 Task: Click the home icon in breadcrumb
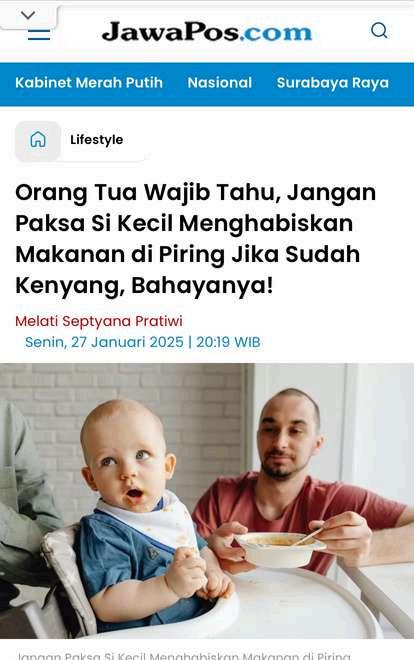pyautogui.click(x=38, y=139)
